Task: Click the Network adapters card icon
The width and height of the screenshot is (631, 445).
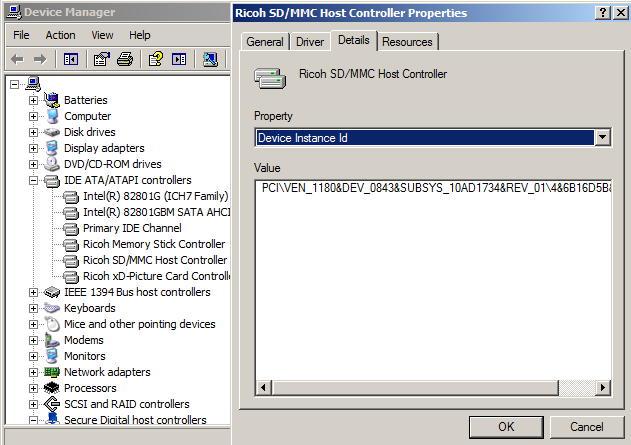Action: [x=52, y=372]
